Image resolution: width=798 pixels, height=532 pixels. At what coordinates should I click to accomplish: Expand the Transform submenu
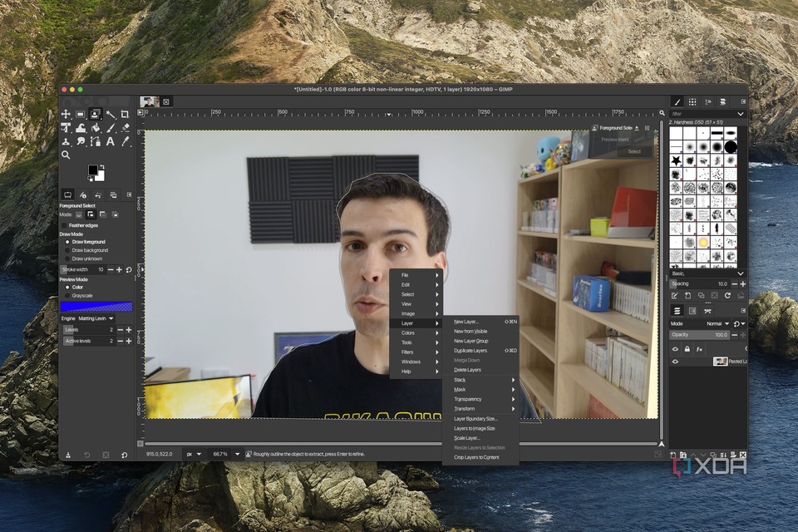[x=481, y=409]
